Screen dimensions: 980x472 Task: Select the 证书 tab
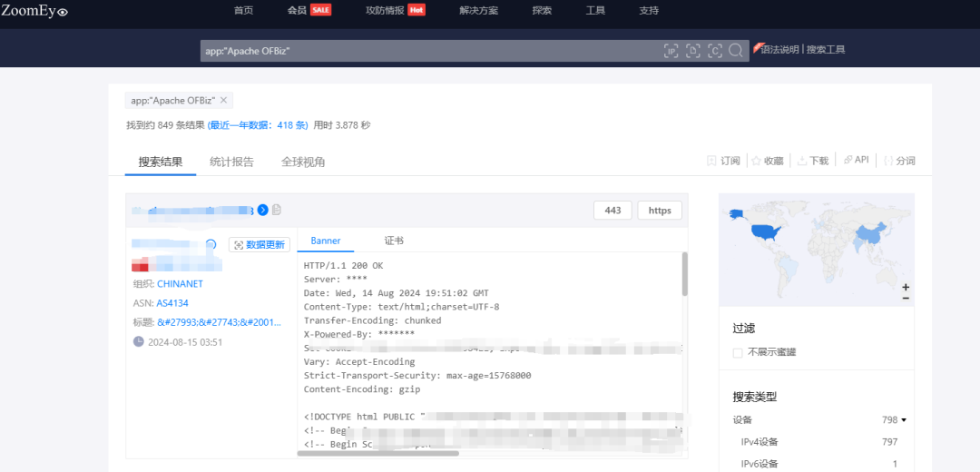(394, 241)
